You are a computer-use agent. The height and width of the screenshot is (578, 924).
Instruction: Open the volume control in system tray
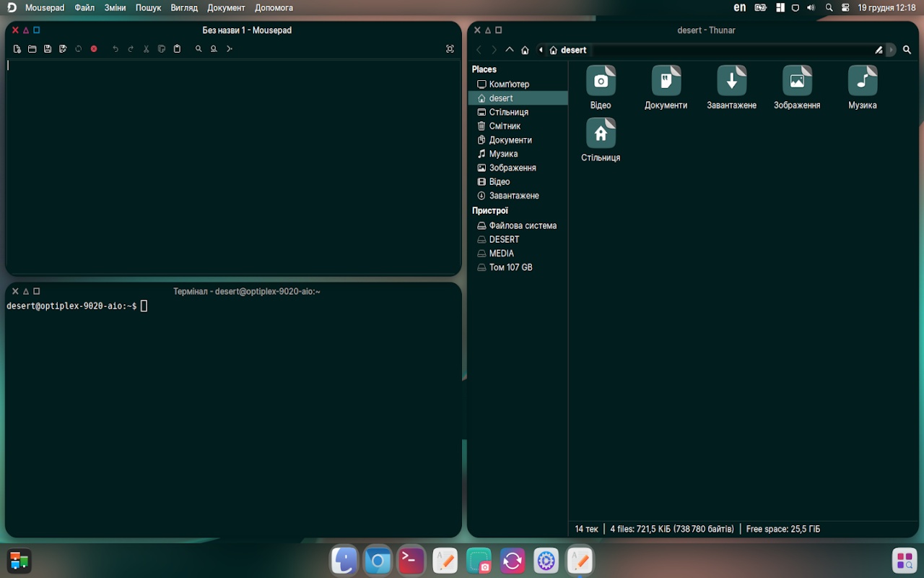pos(811,8)
